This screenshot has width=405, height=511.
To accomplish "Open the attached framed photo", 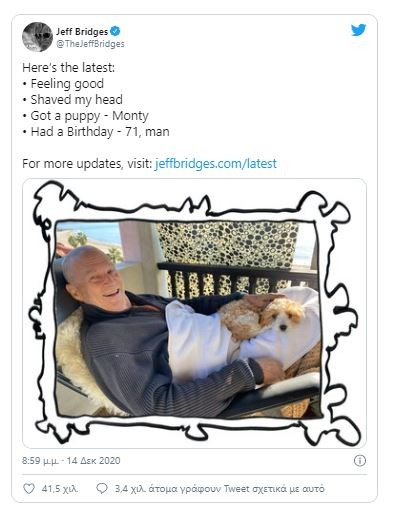I will 194,313.
